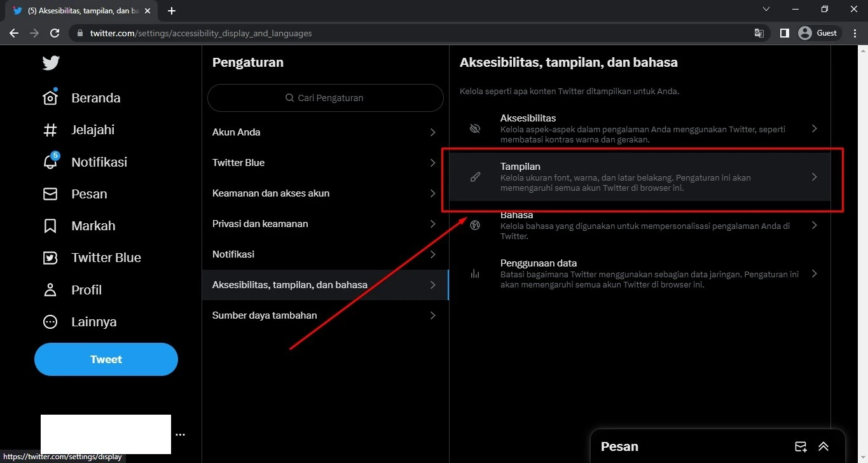Viewport: 868px width, 463px height.
Task: Click the account three-dots menu
Action: [180, 435]
